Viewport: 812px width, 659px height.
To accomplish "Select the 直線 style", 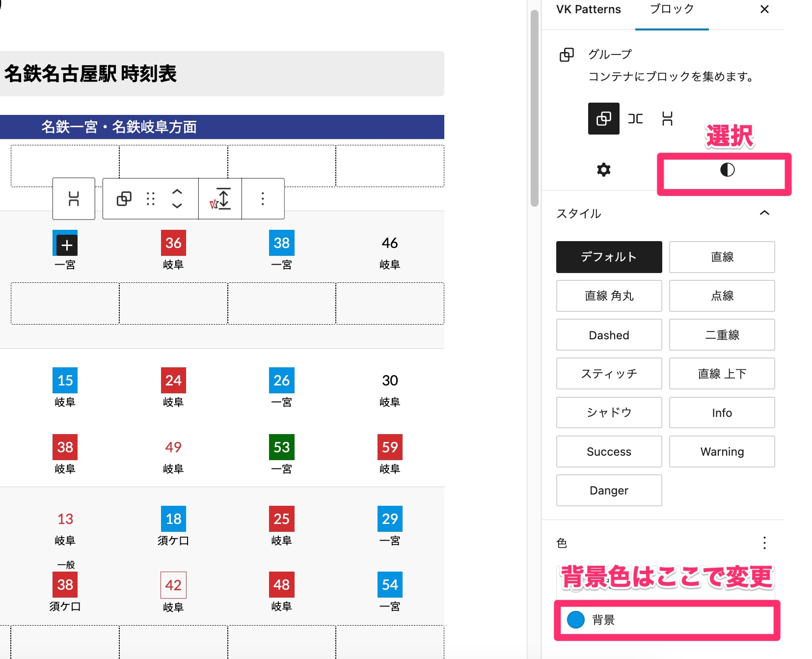I will click(x=722, y=257).
